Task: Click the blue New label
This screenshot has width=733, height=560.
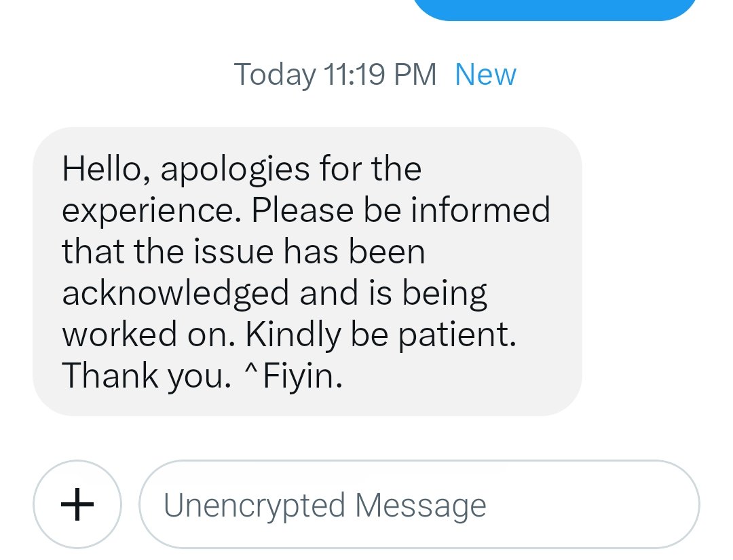Action: tap(485, 74)
